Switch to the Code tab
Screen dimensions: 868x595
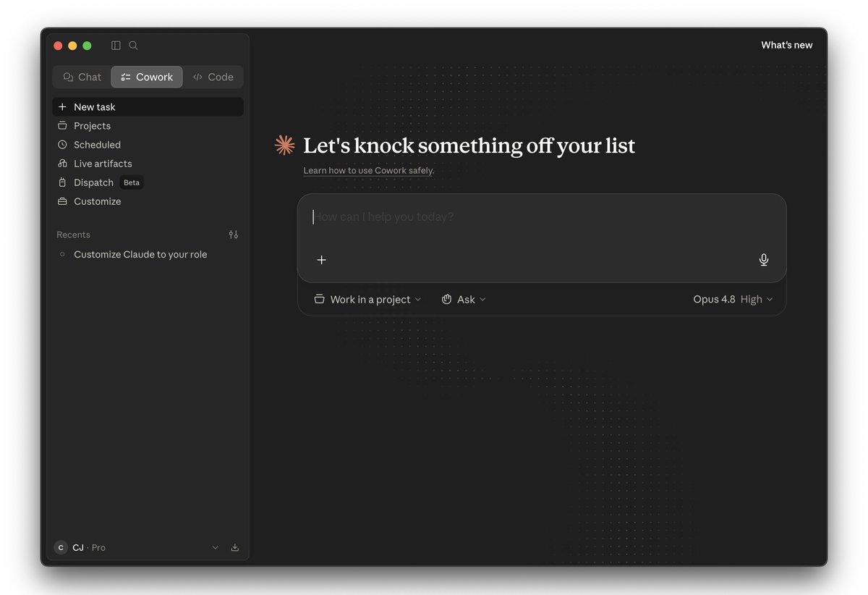(x=213, y=77)
